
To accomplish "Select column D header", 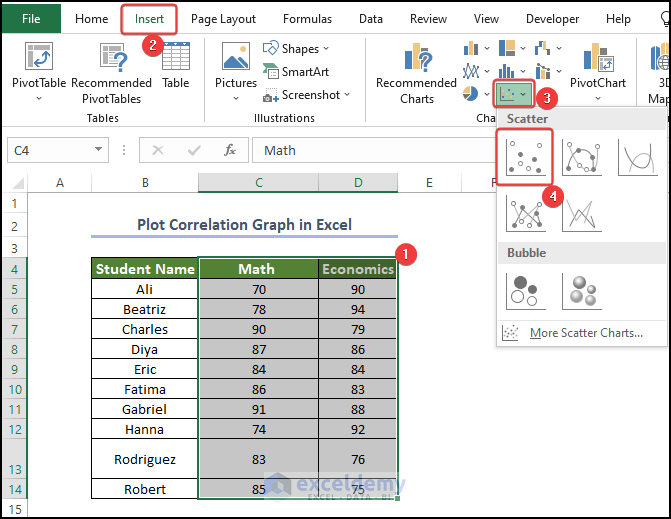I will (358, 183).
